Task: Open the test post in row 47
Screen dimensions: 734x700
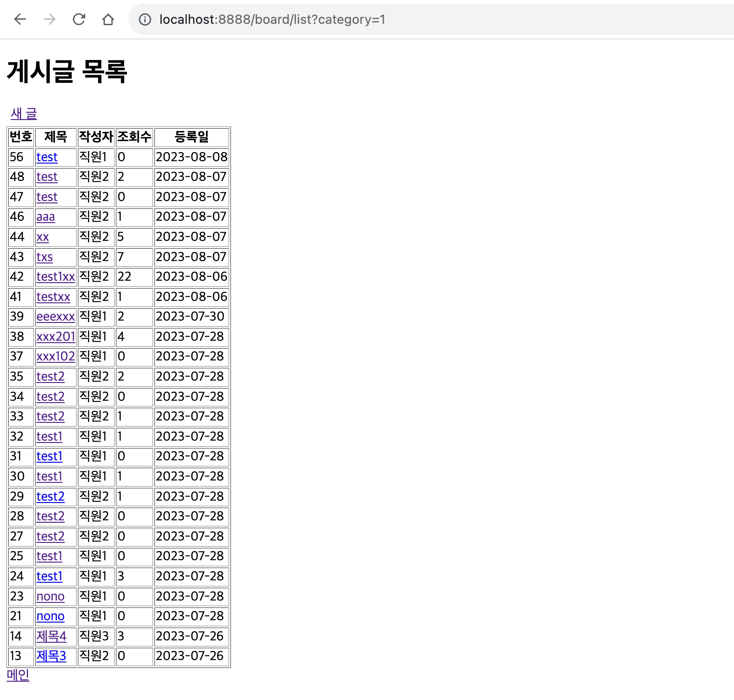Action: point(47,197)
